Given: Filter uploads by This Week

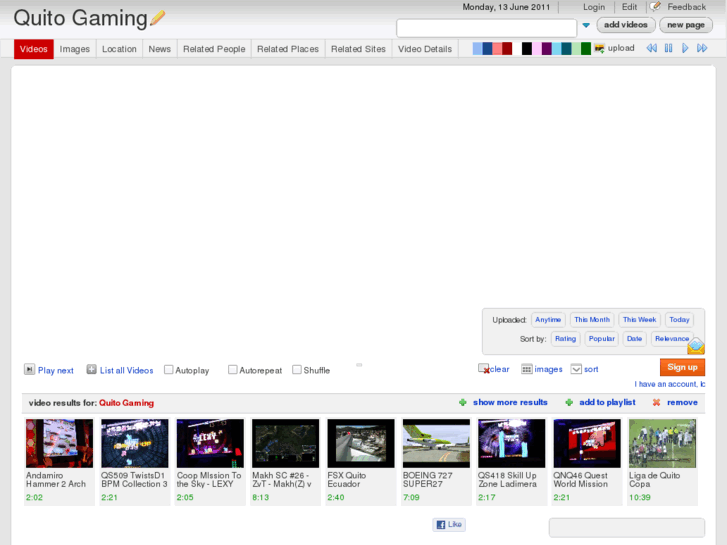Looking at the screenshot, I should [639, 320].
